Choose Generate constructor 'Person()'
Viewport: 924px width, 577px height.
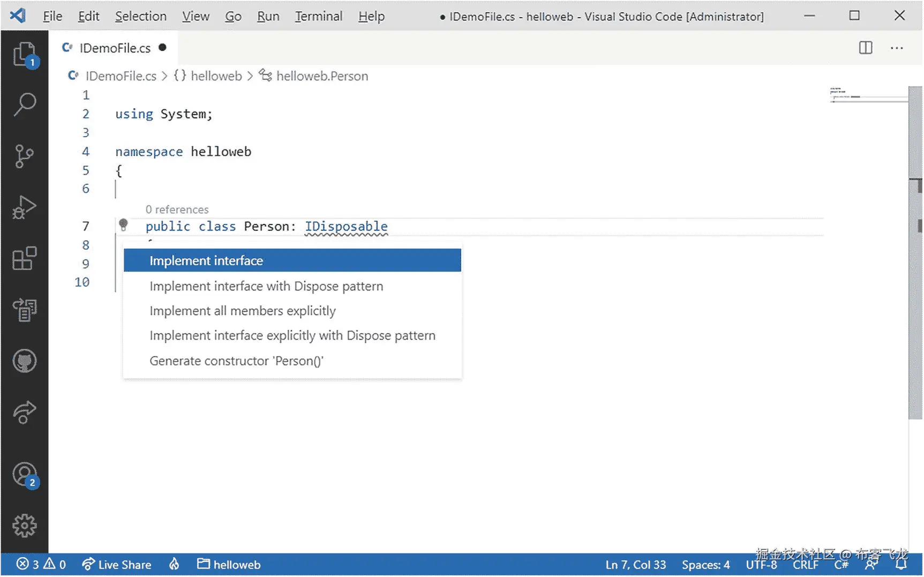(x=292, y=361)
